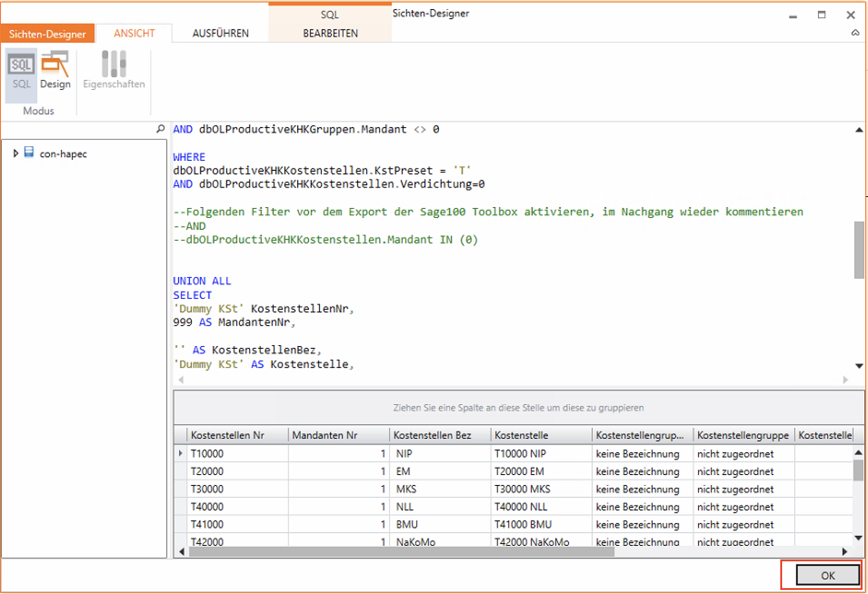Screen dimensions: 868x594
Task: Open the AUSFÜHREN ribbon tab
Action: point(220,34)
